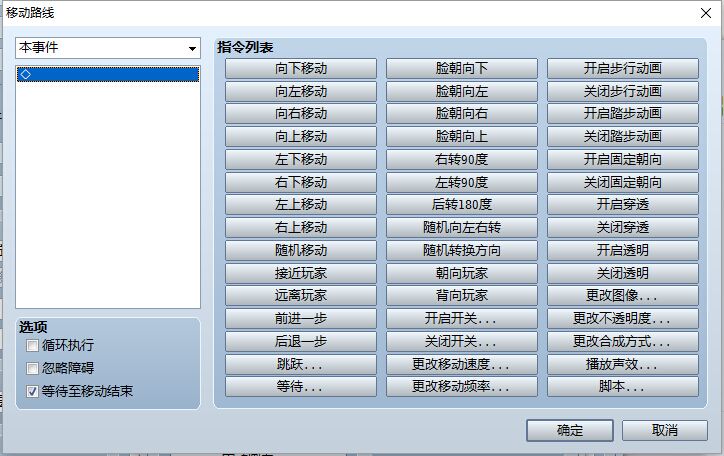Uncheck 等待至移动结束 option
Screen dimensions: 724x456
pos(32,391)
